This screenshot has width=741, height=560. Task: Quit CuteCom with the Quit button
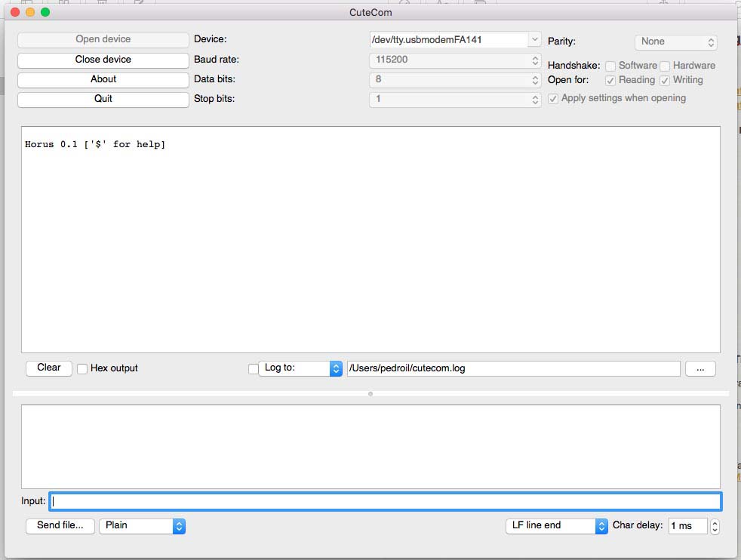pos(103,99)
